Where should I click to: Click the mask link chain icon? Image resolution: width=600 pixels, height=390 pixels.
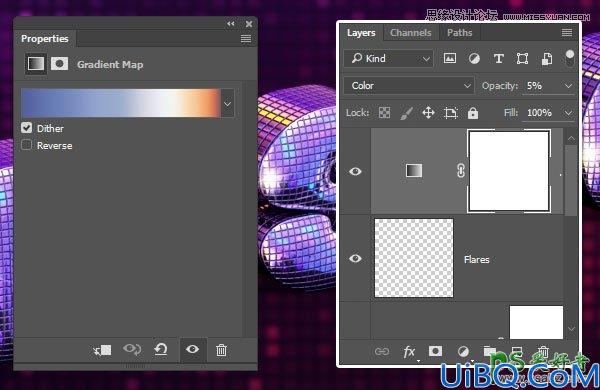point(461,171)
